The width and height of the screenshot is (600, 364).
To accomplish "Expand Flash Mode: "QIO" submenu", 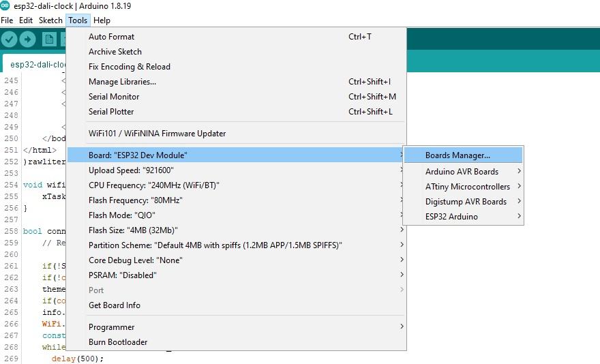I will [235, 215].
